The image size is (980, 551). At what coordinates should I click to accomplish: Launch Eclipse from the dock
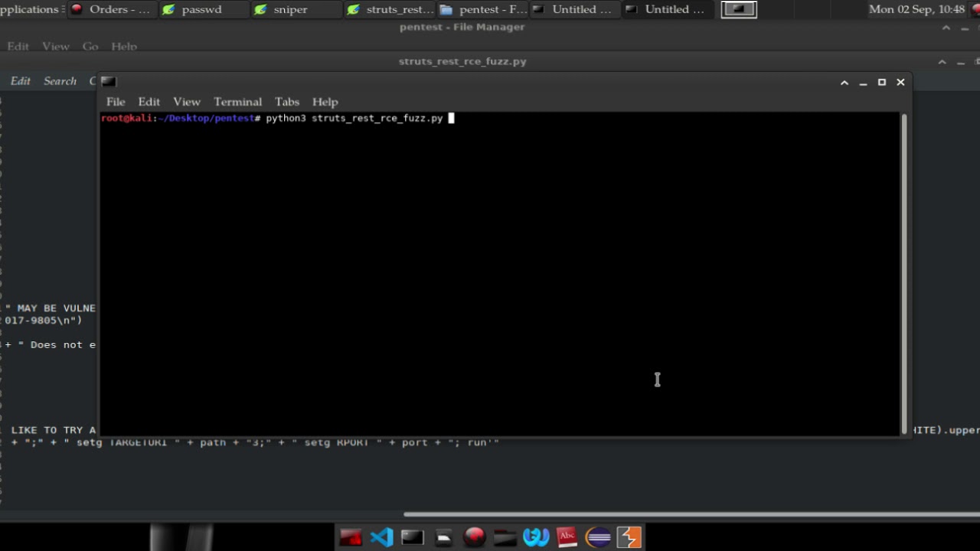[598, 537]
